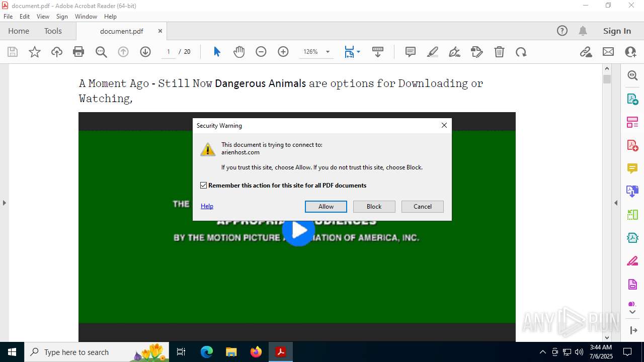Click the scrolling mode keyboard icon
Screen dimensions: 644x362
(378, 52)
